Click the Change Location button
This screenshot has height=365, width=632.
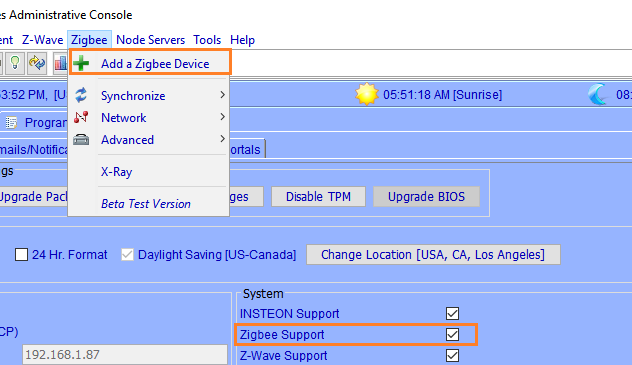tap(433, 255)
